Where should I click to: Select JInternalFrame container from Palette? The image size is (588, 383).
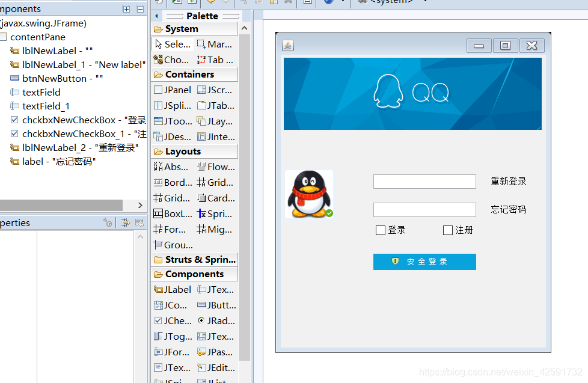click(215, 137)
